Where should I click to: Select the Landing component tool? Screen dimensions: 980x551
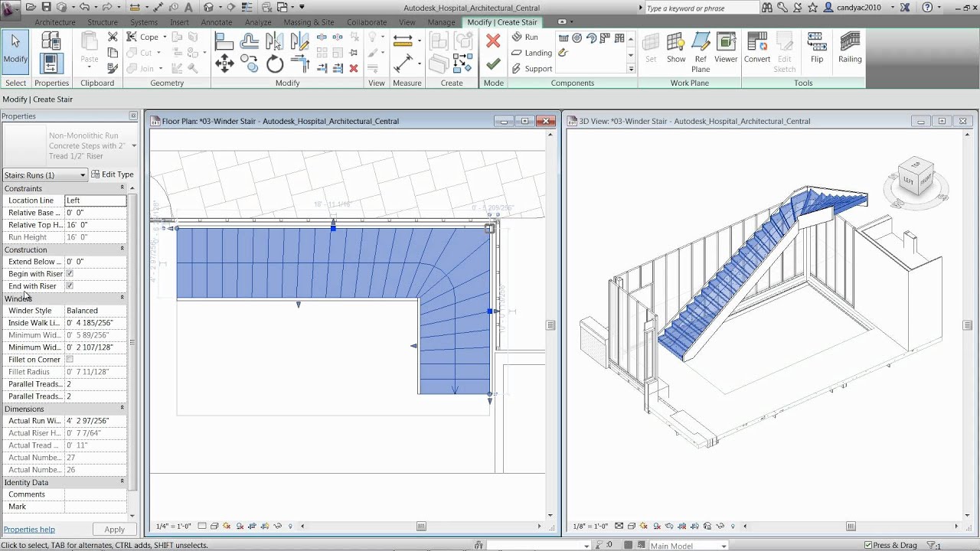pyautogui.click(x=531, y=53)
